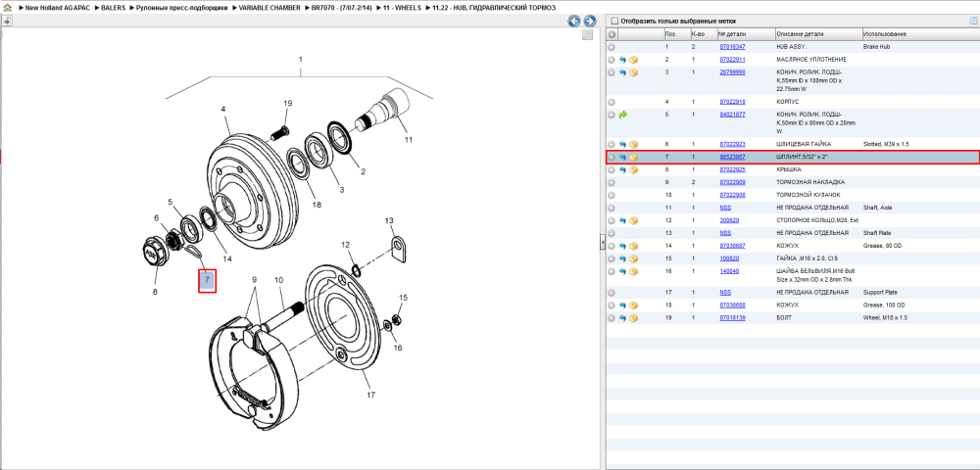The width and height of the screenshot is (980, 470).
Task: Select callout 4 on the brake drum diagram
Action: (x=223, y=110)
